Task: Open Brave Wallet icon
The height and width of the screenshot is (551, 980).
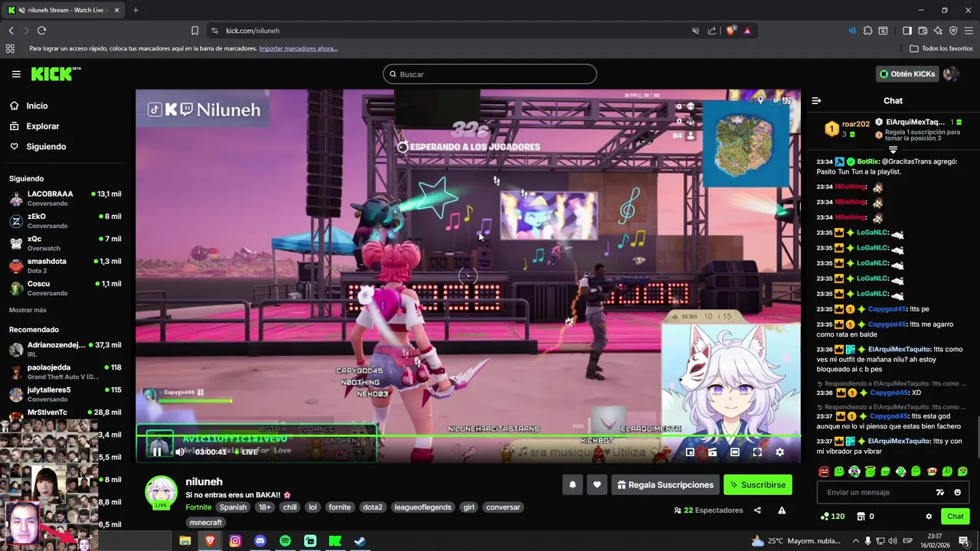Action: 923,31
